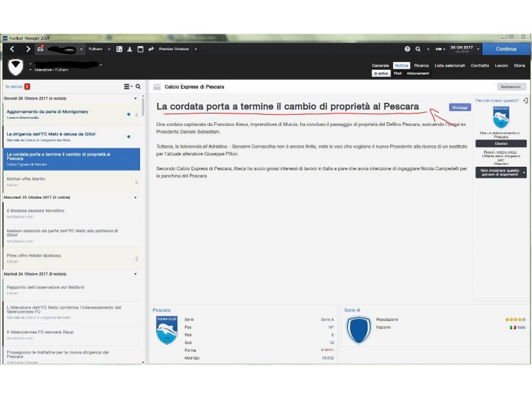This screenshot has height=399, width=532.
Task: Open the Storia tab
Action: (520, 66)
